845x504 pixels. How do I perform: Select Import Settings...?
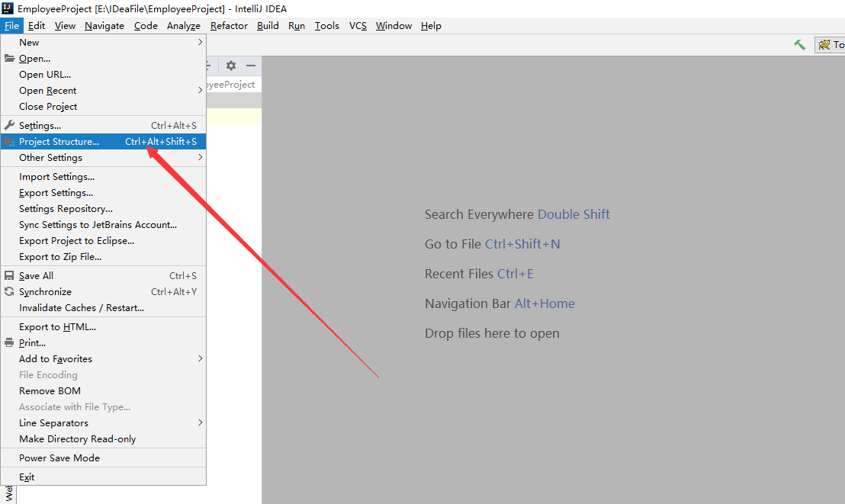pyautogui.click(x=104, y=176)
